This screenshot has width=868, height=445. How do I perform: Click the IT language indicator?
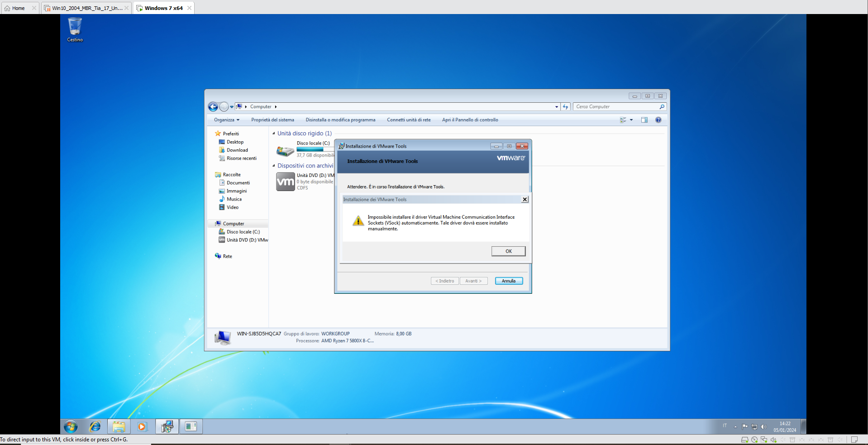point(725,426)
